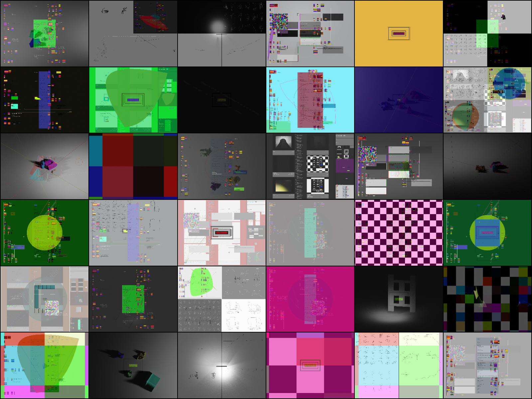
Task: Open the thumbnail with red and blue color blocks
Action: point(133,166)
